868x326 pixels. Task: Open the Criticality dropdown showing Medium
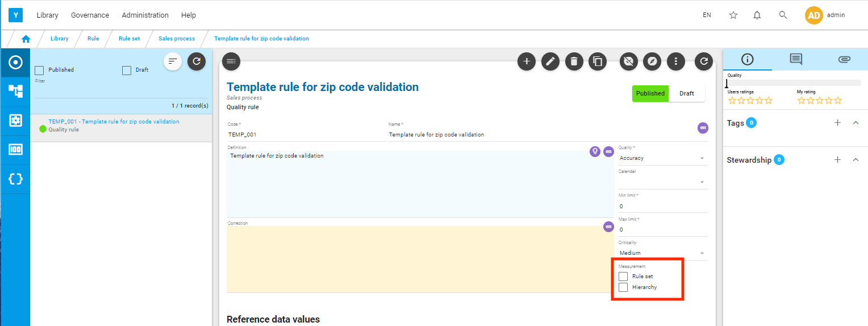coord(663,253)
